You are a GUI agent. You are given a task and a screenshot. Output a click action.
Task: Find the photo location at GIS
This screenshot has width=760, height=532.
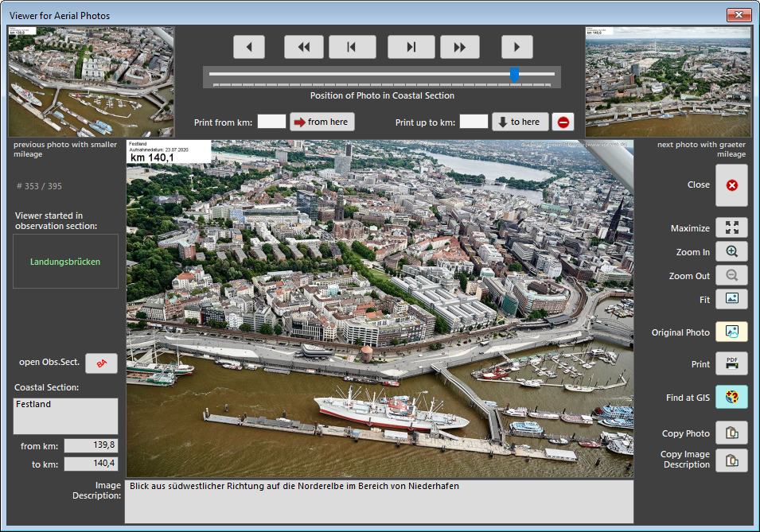tap(731, 397)
